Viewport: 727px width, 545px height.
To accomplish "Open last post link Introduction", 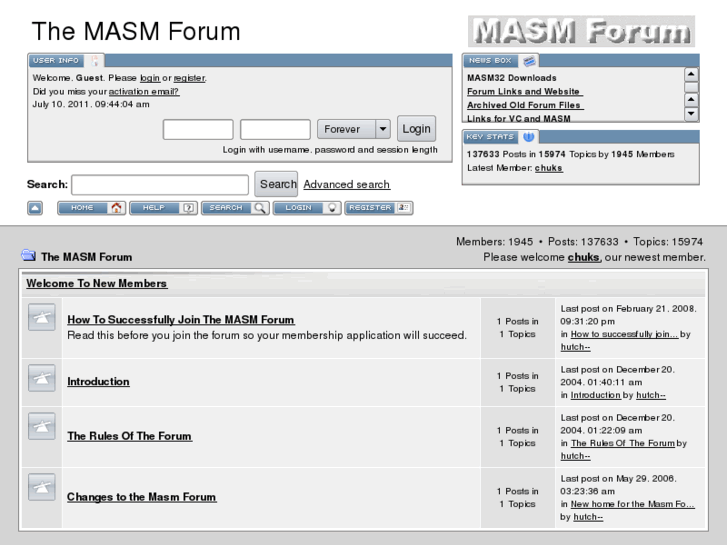I will click(595, 395).
